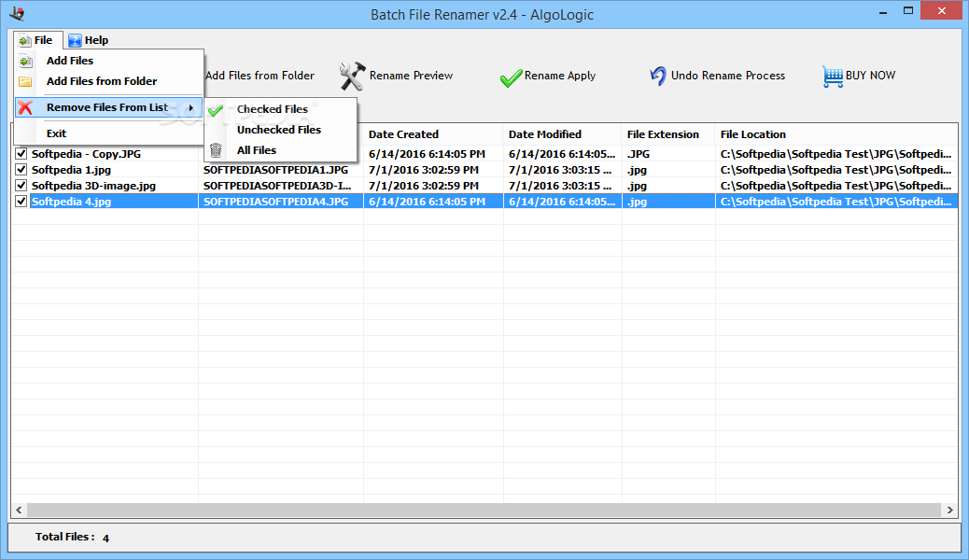This screenshot has width=969, height=560.
Task: Click the trash can icon beside All Files
Action: (x=216, y=150)
